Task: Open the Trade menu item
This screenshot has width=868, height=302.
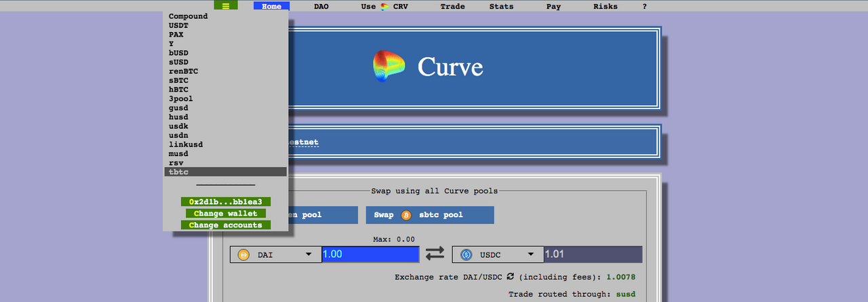Action: 452,6
